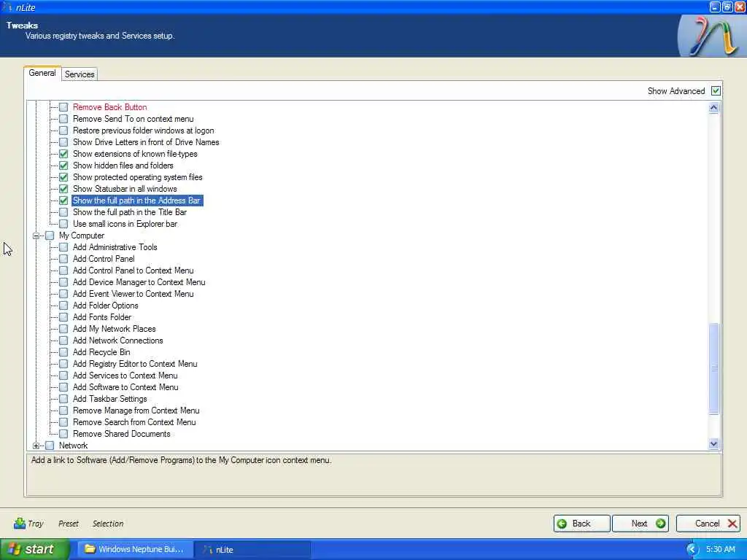Click the Next button

(640, 524)
